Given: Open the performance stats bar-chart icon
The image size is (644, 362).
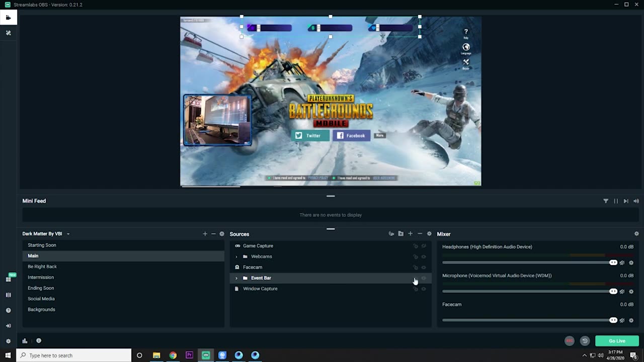Looking at the screenshot, I should point(25,341).
